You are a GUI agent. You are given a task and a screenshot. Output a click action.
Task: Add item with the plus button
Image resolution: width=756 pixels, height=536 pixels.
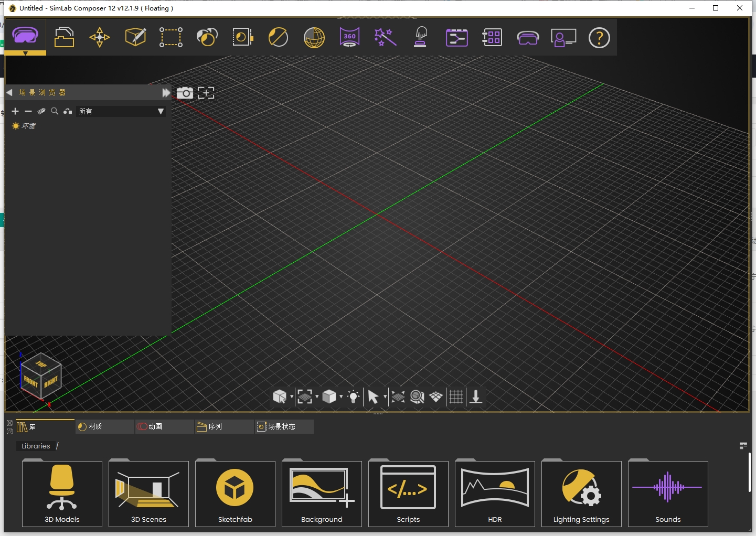(15, 111)
